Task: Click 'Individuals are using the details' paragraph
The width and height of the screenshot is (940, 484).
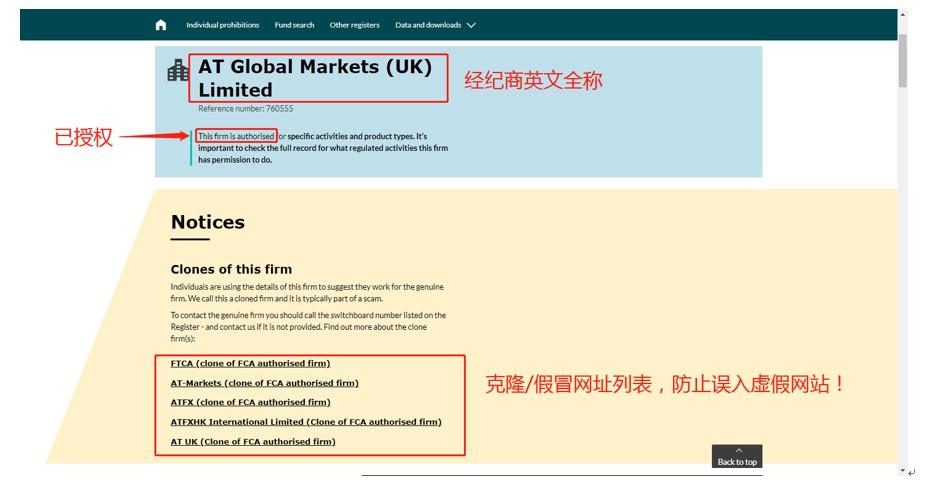Action: (307, 293)
